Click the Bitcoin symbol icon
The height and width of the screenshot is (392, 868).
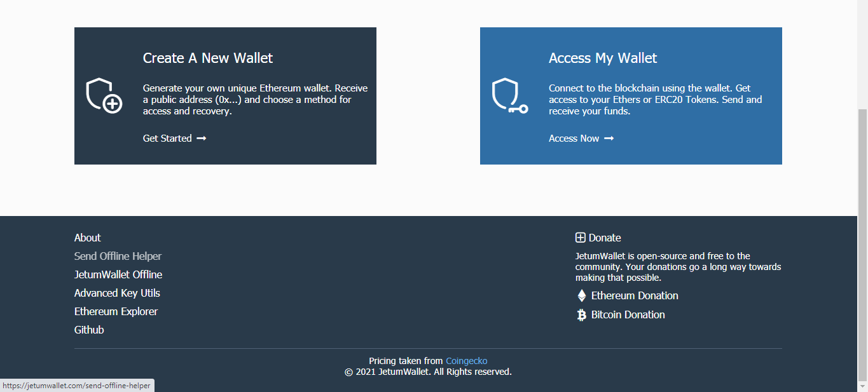tap(581, 314)
